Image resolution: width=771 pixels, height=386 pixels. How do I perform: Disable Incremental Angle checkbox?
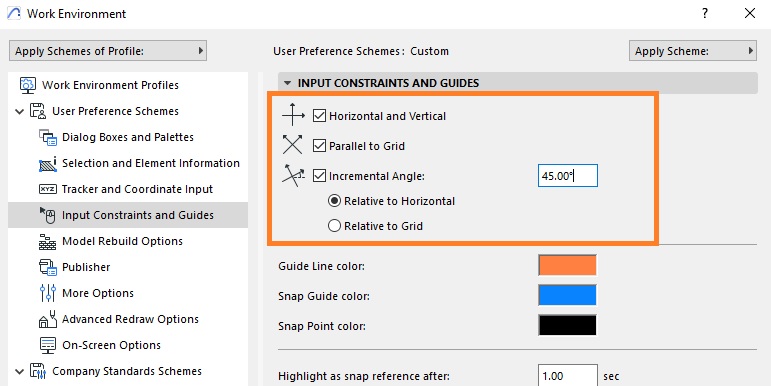pyautogui.click(x=320, y=176)
